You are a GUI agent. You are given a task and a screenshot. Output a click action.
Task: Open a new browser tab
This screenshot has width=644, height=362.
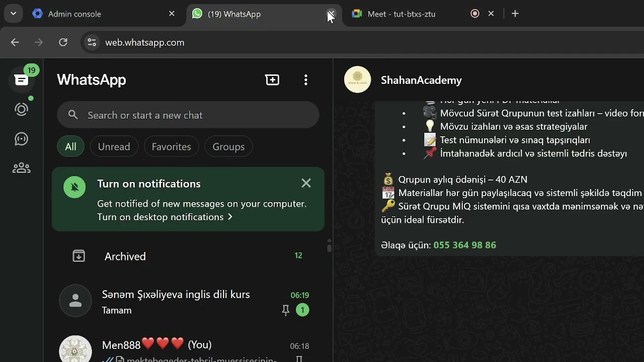515,14
